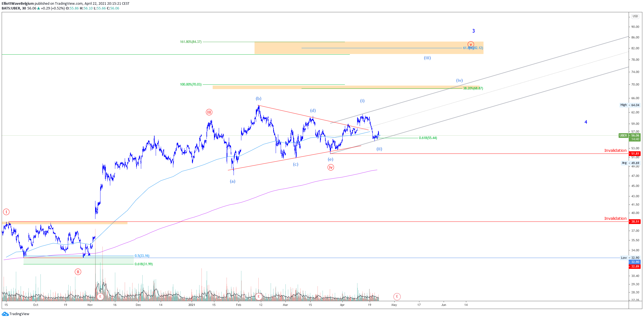Select the '(e)' triangle wave label

click(330, 159)
